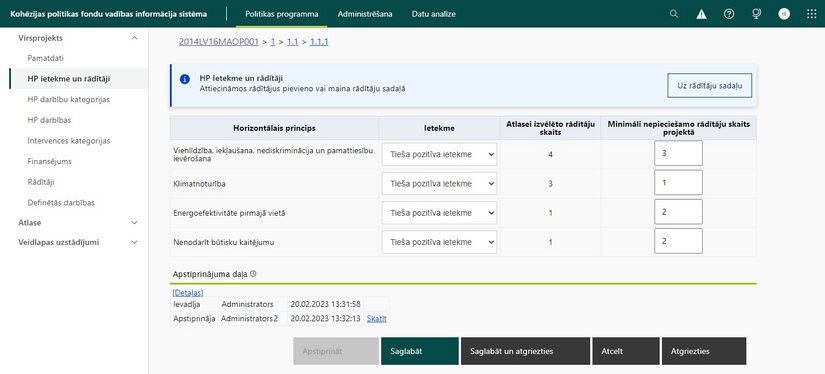Click Atlasei izvēlēto rādītāju skaits header

(550, 128)
